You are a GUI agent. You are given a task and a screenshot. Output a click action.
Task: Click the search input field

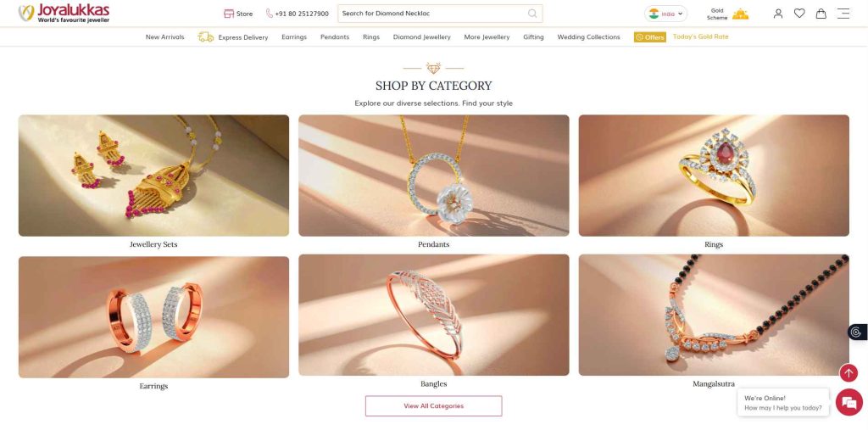tap(431, 14)
